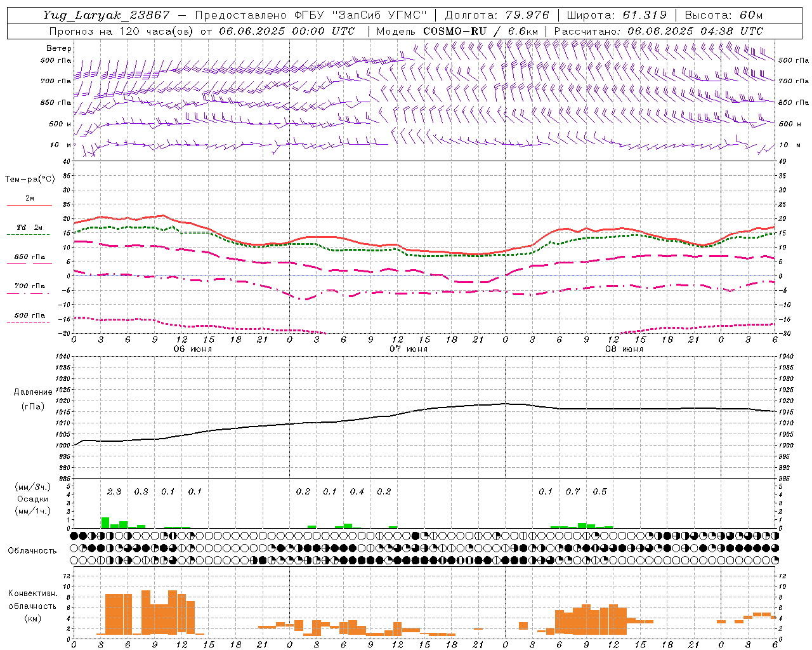Click the date label 06 июня
The width and height of the screenshot is (812, 650).
tap(193, 349)
